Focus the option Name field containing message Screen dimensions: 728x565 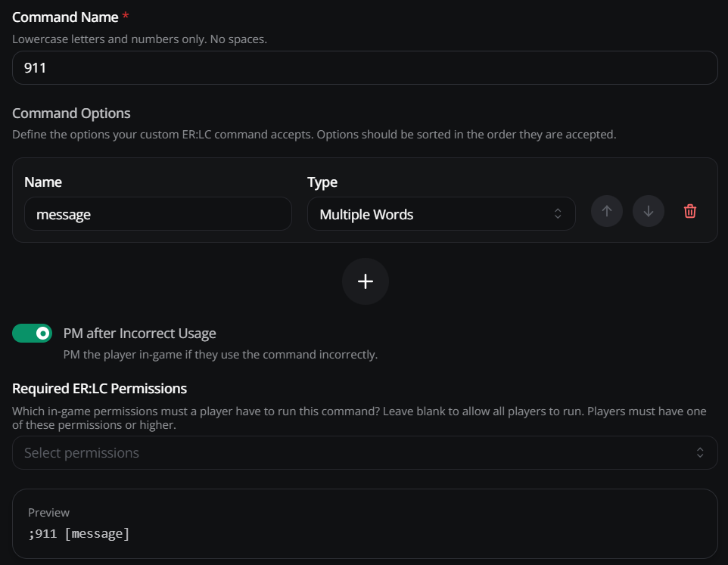click(x=158, y=214)
